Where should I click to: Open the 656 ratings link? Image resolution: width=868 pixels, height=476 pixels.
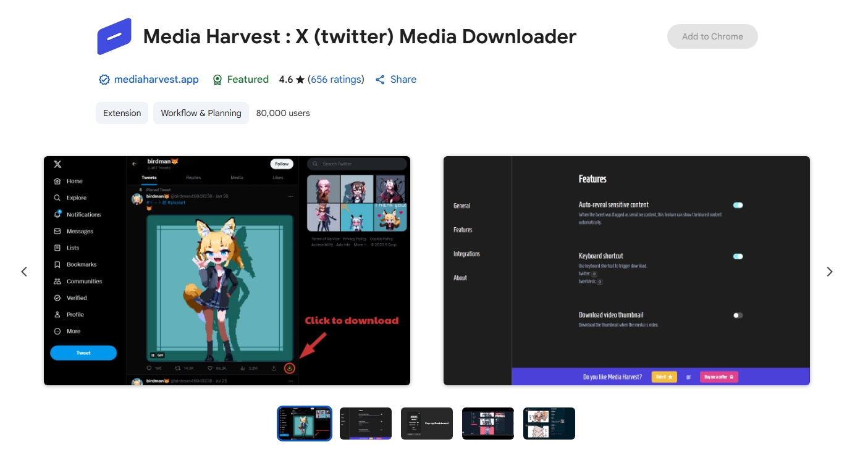[336, 79]
